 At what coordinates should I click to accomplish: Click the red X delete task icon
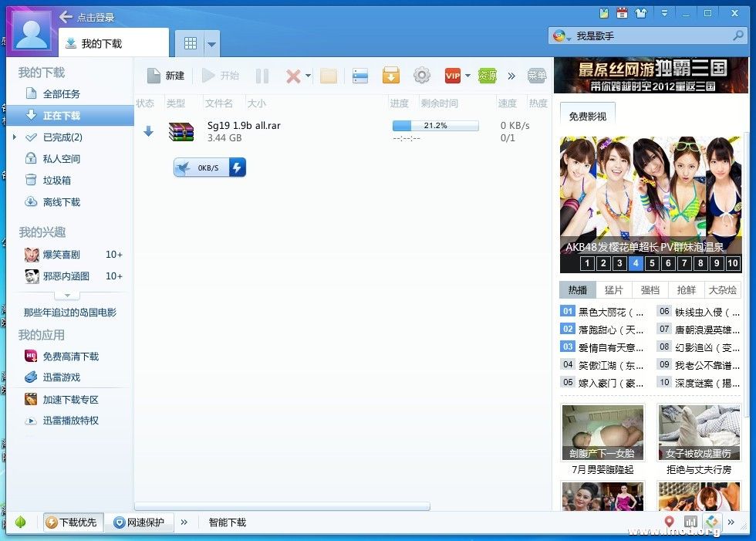click(x=294, y=75)
